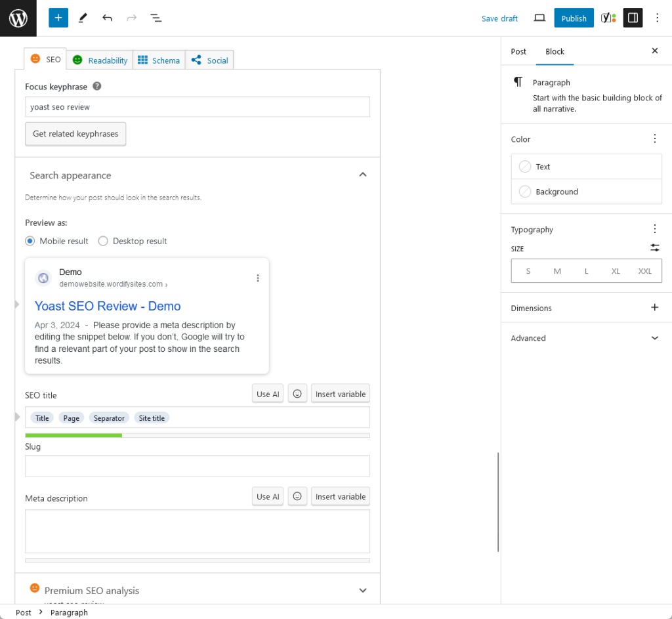
Task: Select the Mobile result preview option
Action: click(x=30, y=241)
